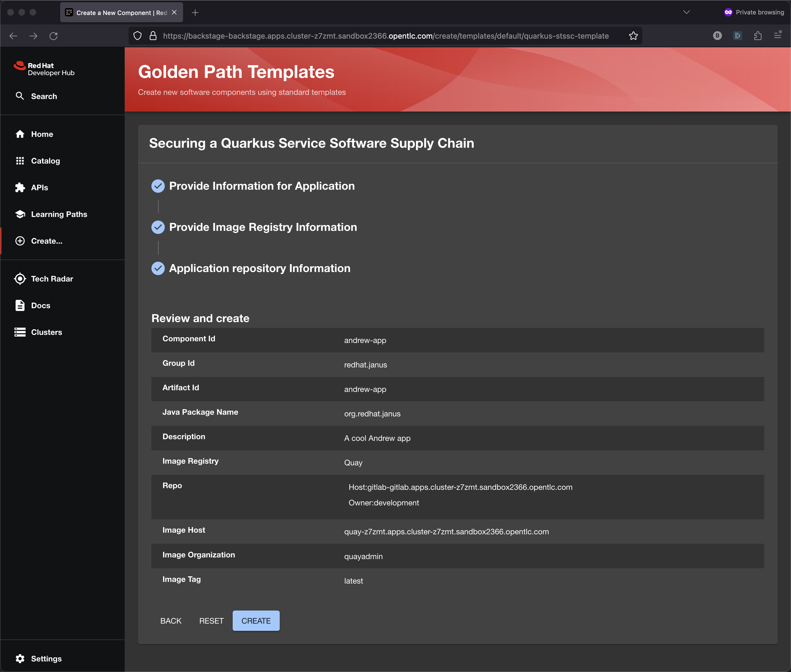Click Application repository Information step checkmark
Viewport: 791px width, 672px height.
point(158,268)
